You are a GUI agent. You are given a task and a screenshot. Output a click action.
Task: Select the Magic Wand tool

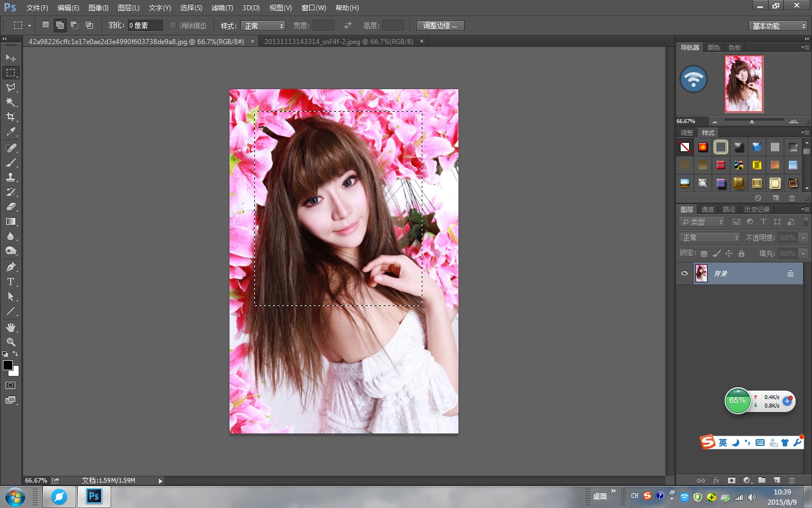(x=11, y=102)
